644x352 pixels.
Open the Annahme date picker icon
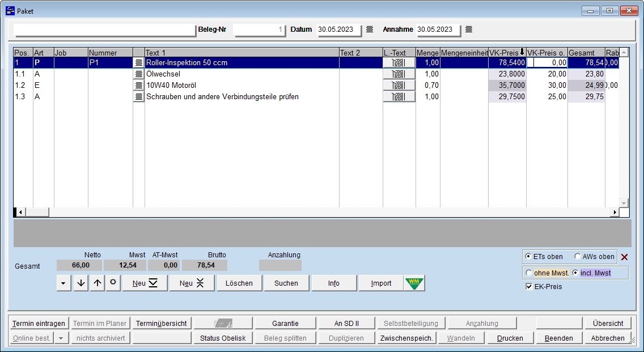(469, 29)
